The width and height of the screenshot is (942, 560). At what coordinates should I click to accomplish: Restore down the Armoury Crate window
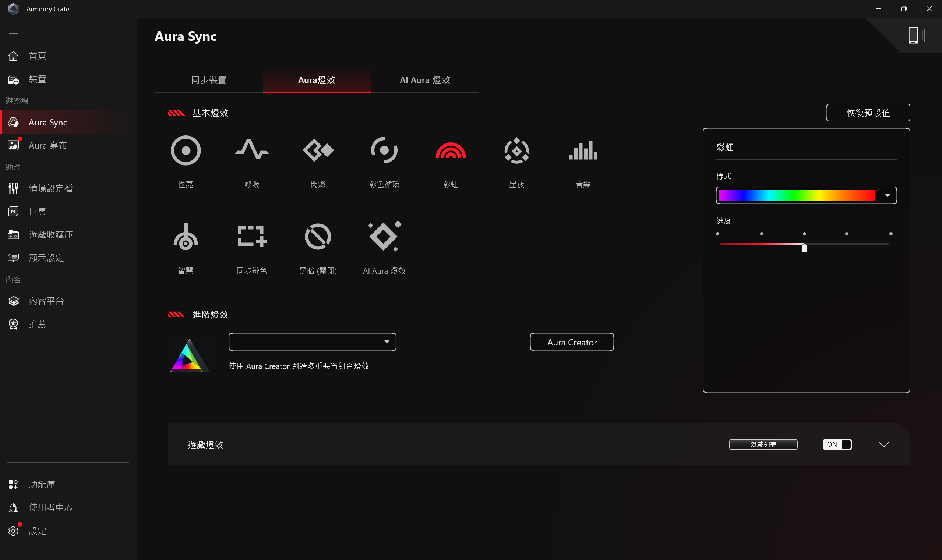coord(903,9)
